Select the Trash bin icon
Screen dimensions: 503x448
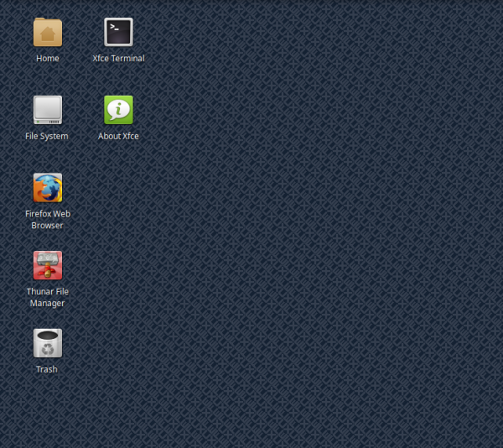[x=48, y=343]
